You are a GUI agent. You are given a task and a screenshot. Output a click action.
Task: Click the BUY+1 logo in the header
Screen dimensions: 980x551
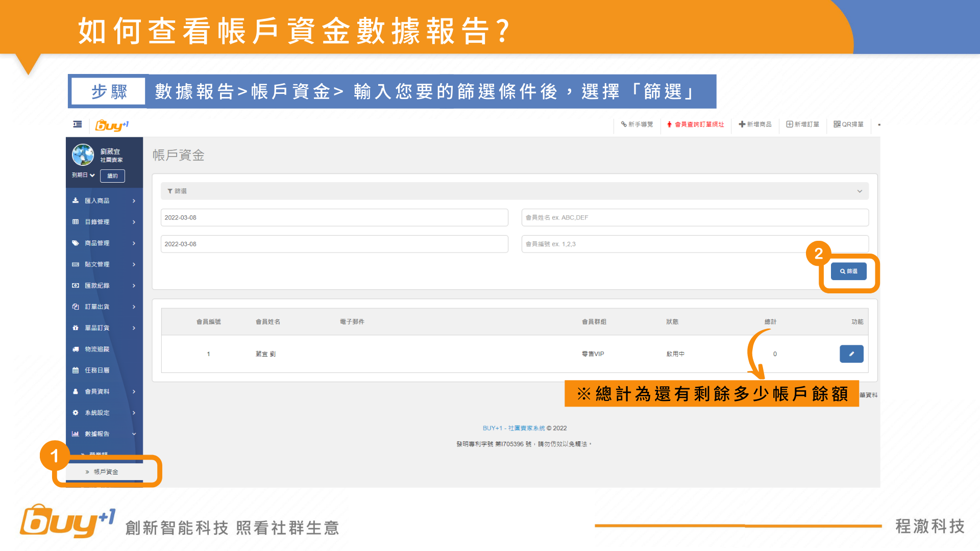point(112,125)
